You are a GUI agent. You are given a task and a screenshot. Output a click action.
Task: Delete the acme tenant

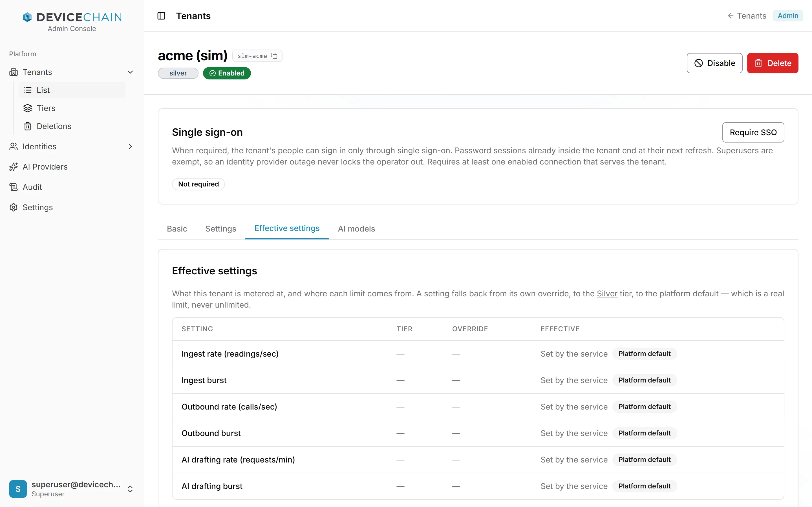coord(773,63)
